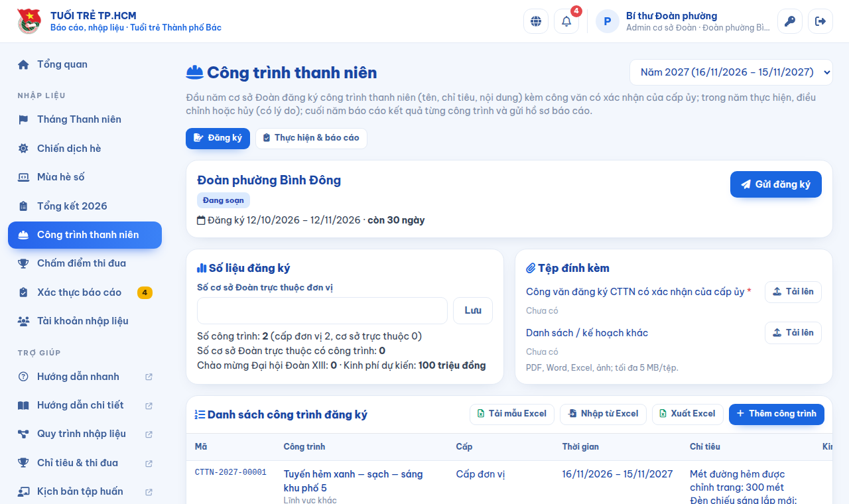The height and width of the screenshot is (504, 849).
Task: Click the profile avatar letter P
Action: point(608,21)
